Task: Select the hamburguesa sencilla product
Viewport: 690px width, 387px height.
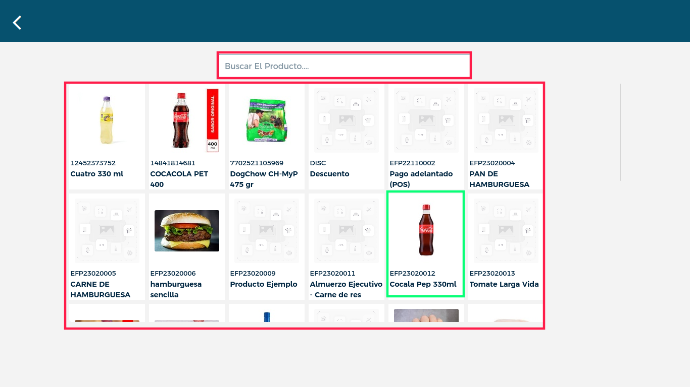Action: tap(187, 247)
